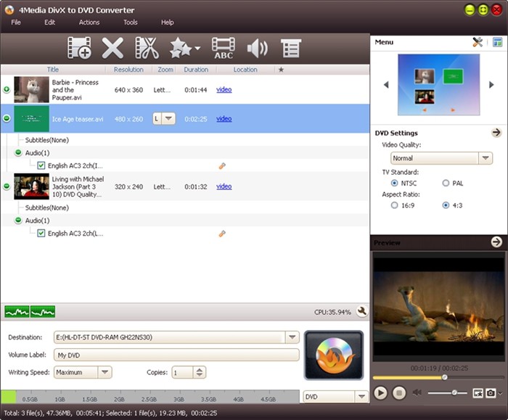Image resolution: width=508 pixels, height=420 pixels.
Task: Open the DVD disc type dropdown
Action: pos(361,396)
